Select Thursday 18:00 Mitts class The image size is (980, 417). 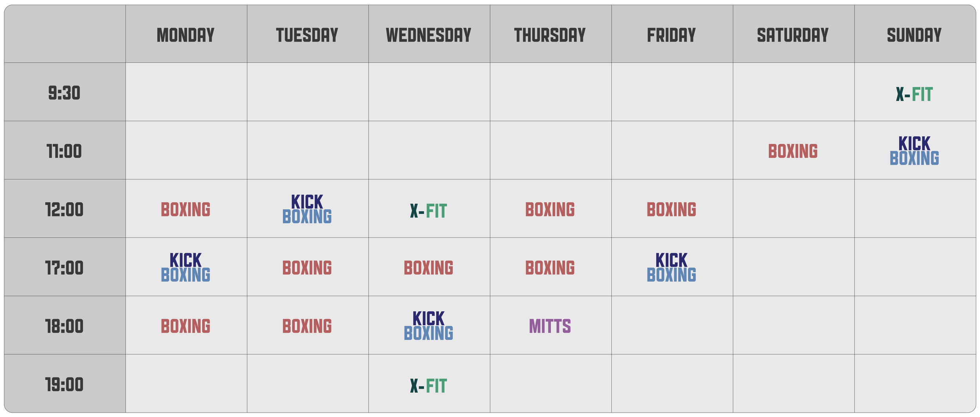tap(550, 326)
